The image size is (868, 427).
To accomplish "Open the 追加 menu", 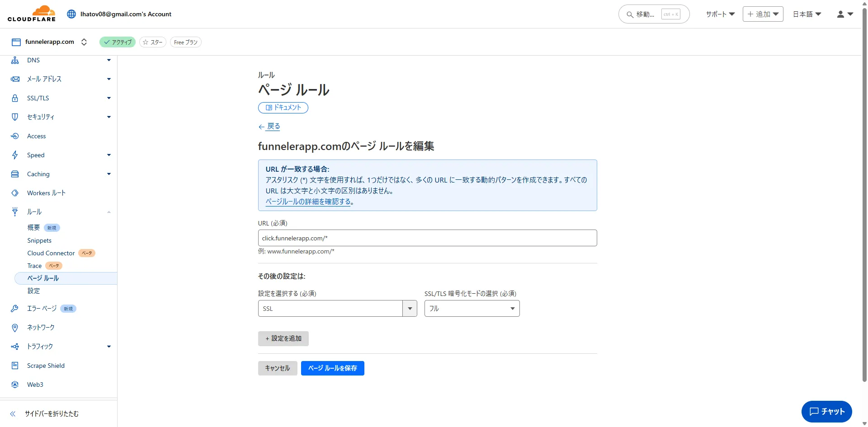I will point(763,14).
